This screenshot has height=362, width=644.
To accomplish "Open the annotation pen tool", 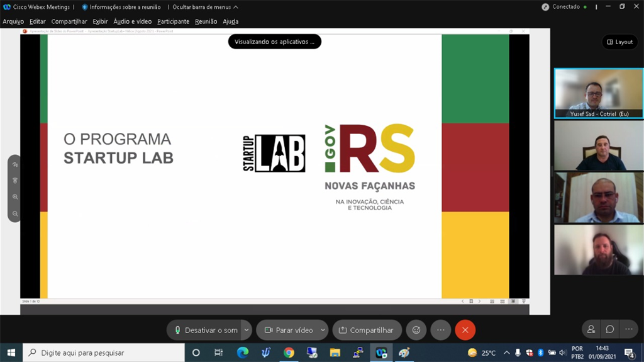I will [15, 164].
